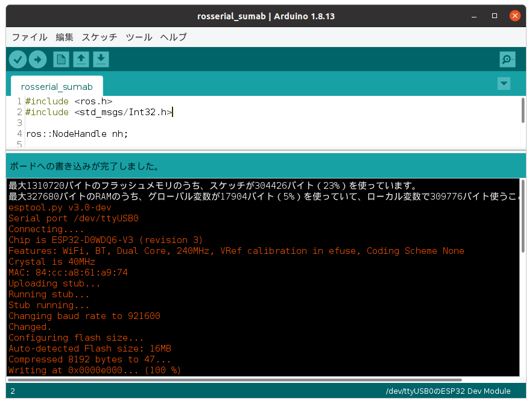Click the Verify checkmark button
The width and height of the screenshot is (532, 404).
tap(17, 60)
